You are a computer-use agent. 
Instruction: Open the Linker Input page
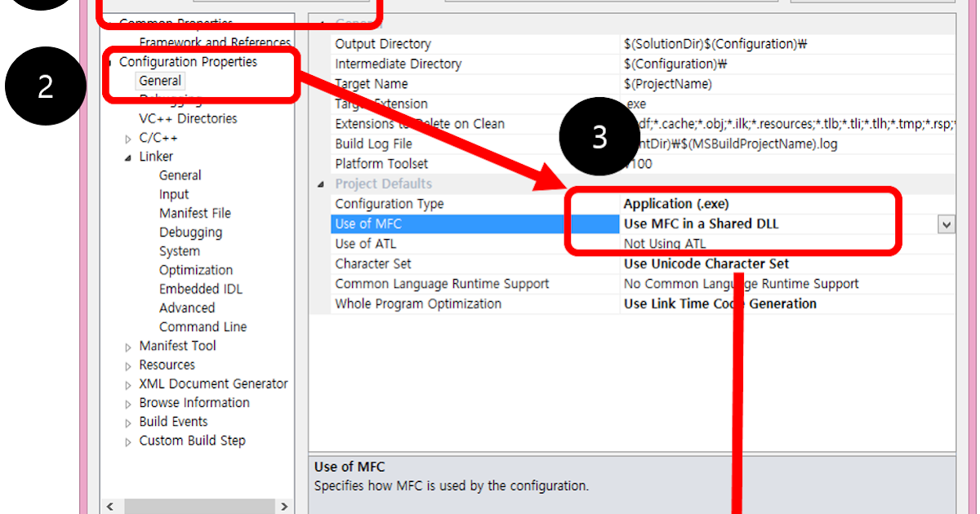tap(174, 194)
